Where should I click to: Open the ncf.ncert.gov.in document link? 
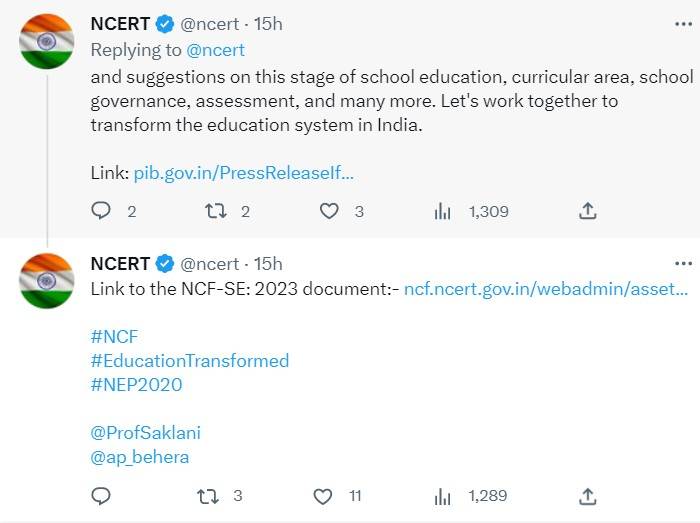click(x=545, y=289)
